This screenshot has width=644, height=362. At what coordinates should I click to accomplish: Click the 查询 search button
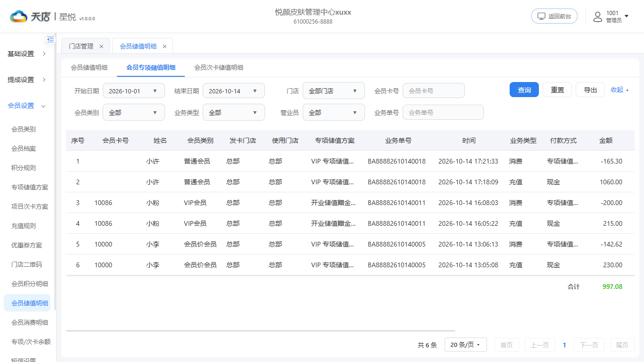(x=524, y=90)
